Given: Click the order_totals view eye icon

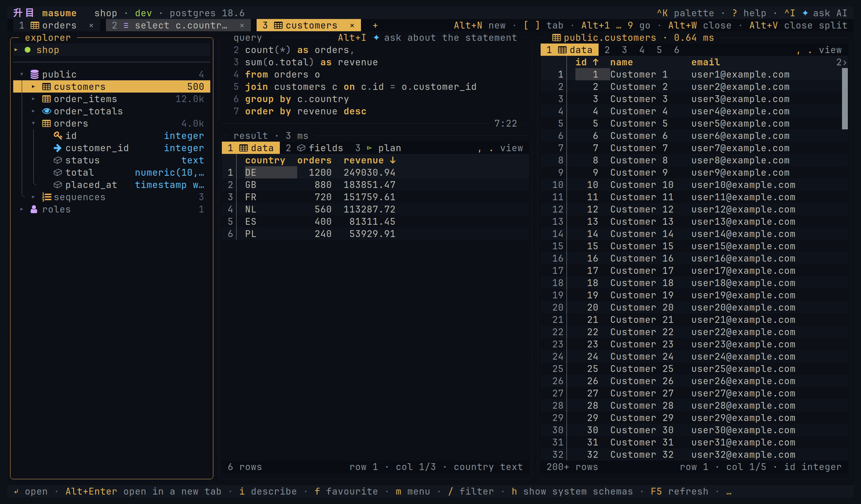Looking at the screenshot, I should [46, 111].
